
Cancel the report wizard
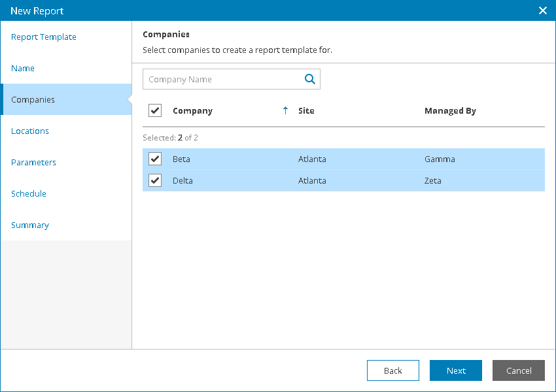click(x=519, y=370)
